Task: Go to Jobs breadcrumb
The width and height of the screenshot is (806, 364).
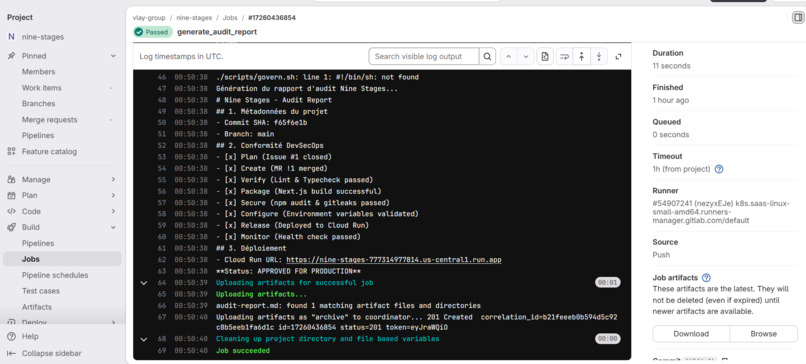Action: (x=230, y=17)
